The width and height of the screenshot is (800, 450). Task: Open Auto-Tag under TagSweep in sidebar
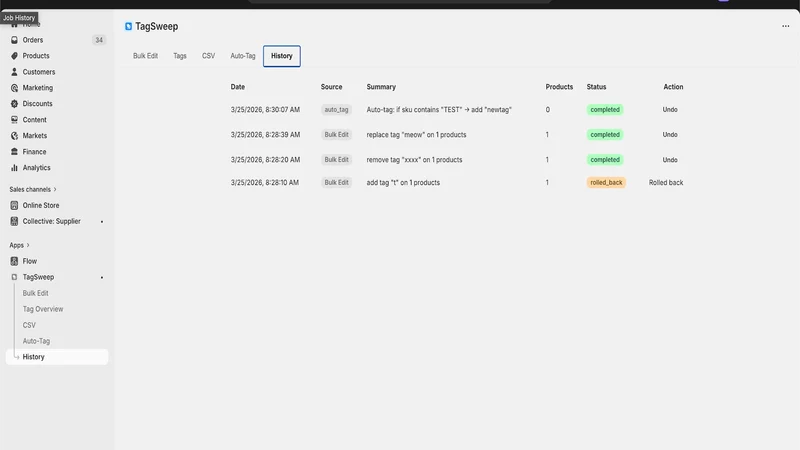click(x=36, y=341)
